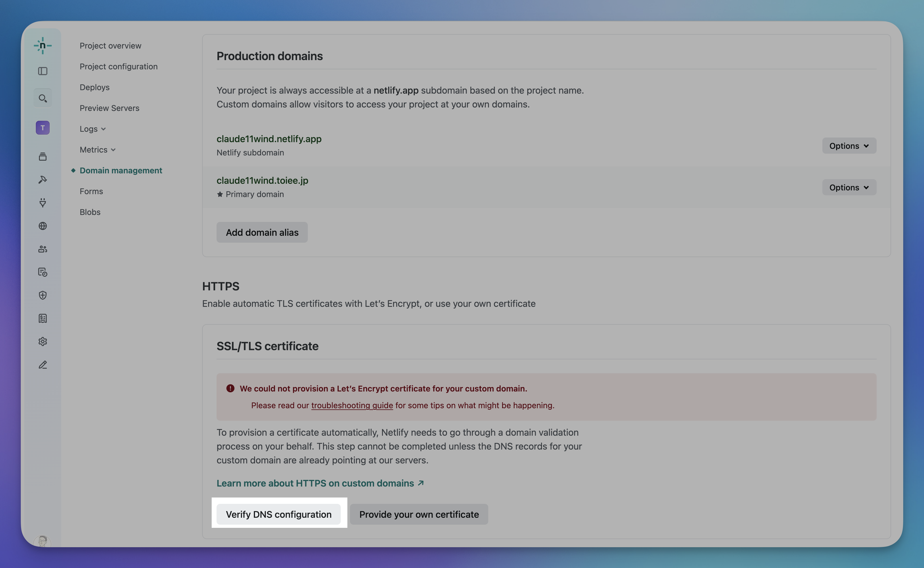This screenshot has width=924, height=568.
Task: Open Options for claude11wind.netlify.app
Action: [x=849, y=146]
